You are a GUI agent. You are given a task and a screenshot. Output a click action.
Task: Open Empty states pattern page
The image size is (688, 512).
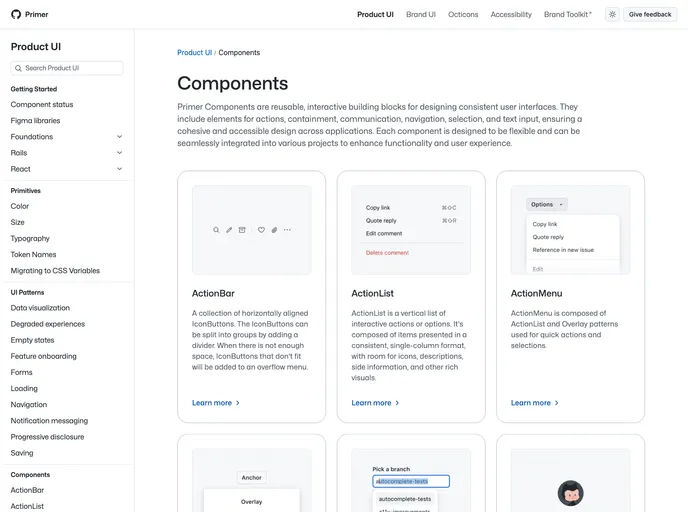point(32,340)
